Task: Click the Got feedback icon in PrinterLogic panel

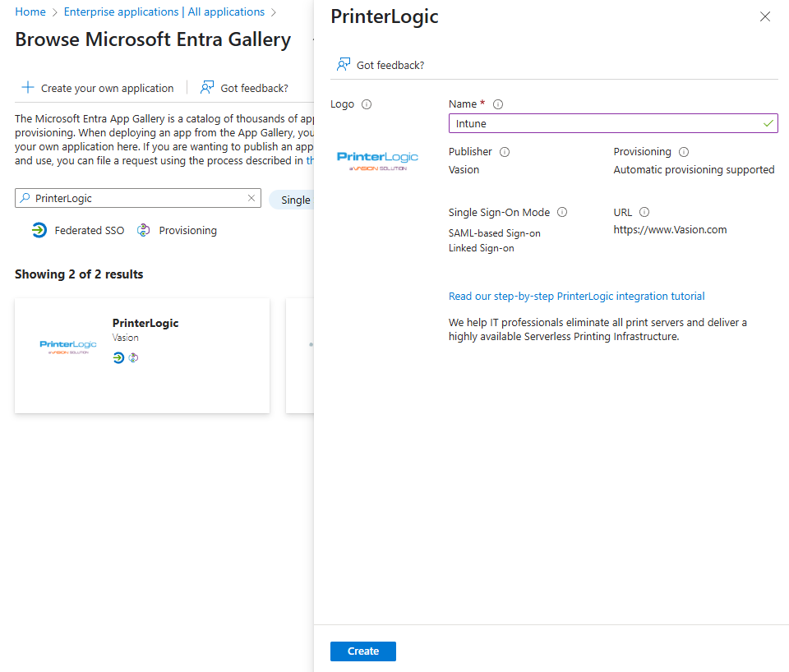Action: pos(344,64)
